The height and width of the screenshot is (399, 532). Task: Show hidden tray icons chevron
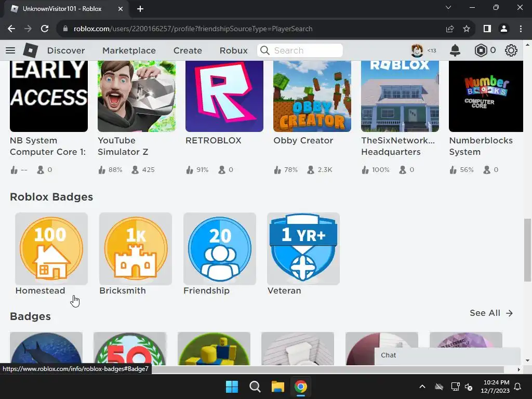click(x=422, y=387)
